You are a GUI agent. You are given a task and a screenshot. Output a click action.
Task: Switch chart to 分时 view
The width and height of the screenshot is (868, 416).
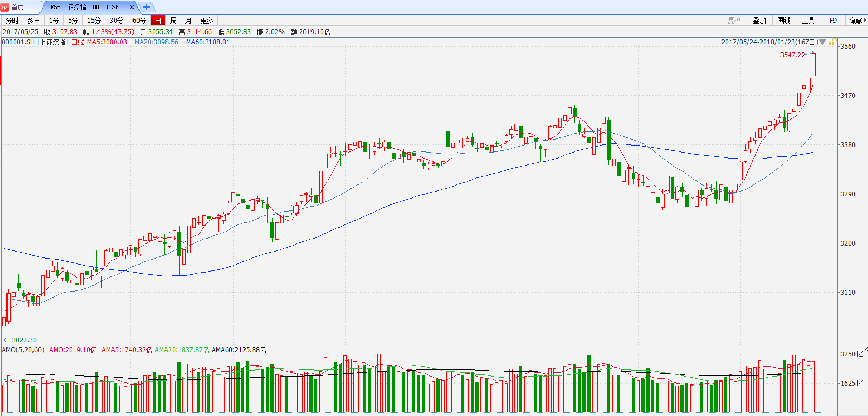pyautogui.click(x=12, y=21)
